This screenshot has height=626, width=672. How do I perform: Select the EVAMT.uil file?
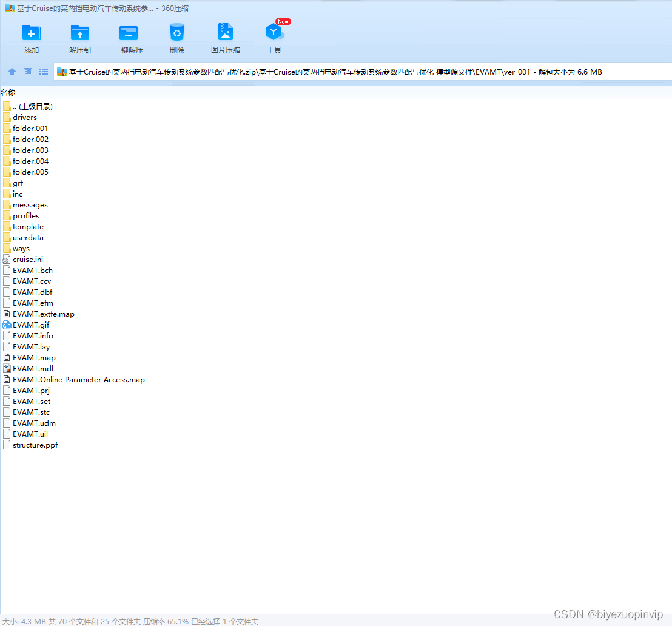[25, 434]
